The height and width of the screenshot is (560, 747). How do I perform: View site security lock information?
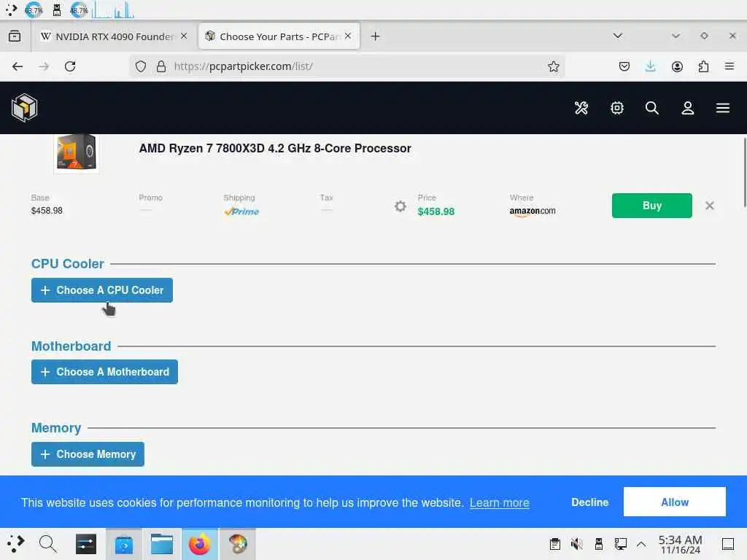[161, 66]
